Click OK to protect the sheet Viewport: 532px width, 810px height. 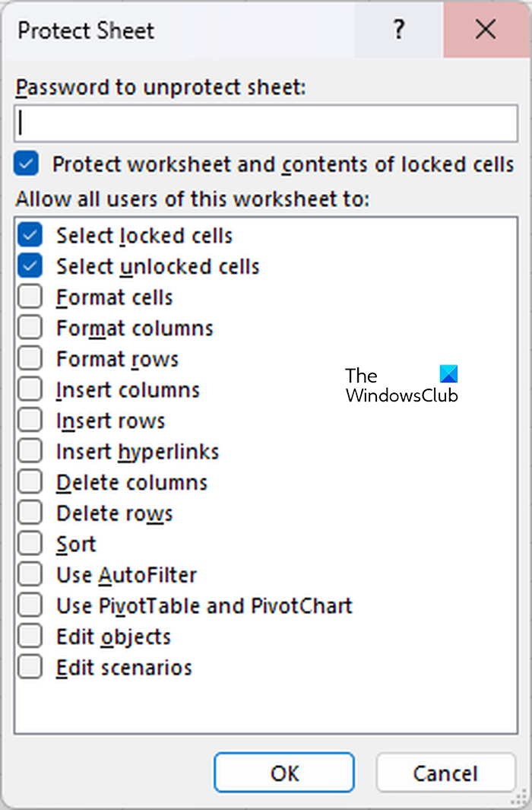coord(284,773)
